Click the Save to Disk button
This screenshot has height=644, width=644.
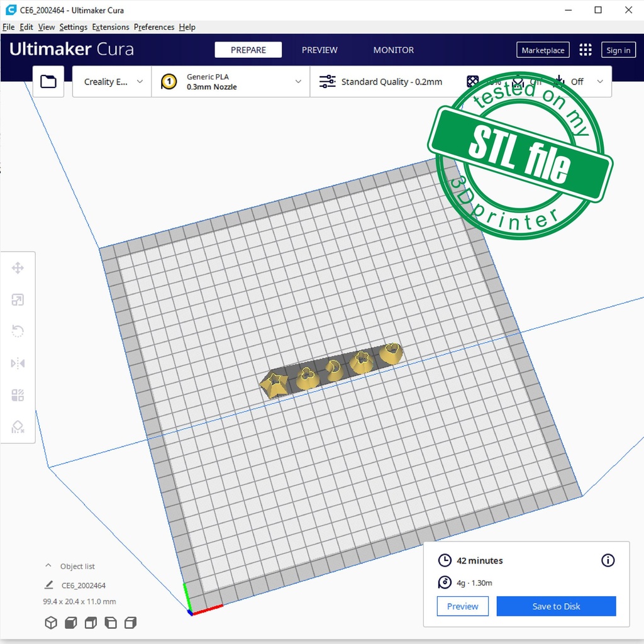pos(556,606)
